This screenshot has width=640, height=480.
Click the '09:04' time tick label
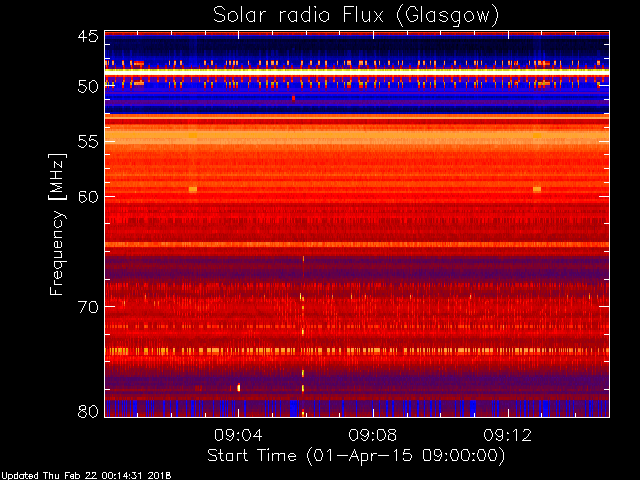(x=238, y=435)
